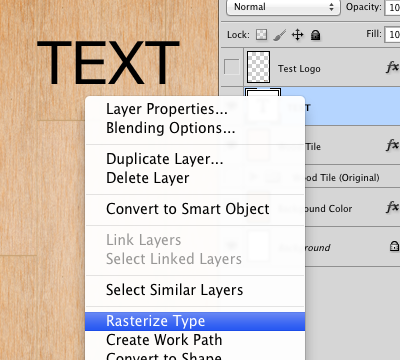The height and width of the screenshot is (360, 400).
Task: Click the lock all padlock icon
Action: pos(315,35)
